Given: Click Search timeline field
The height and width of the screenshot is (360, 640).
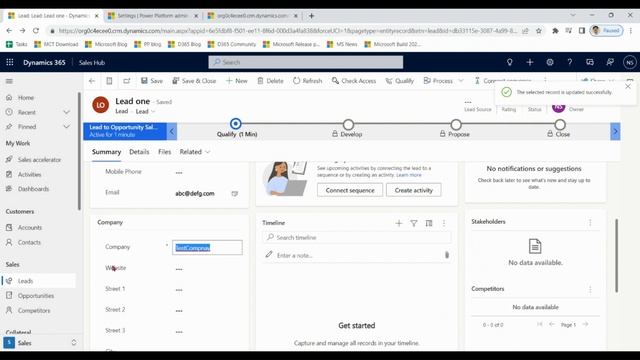Looking at the screenshot, I should pyautogui.click(x=357, y=238).
